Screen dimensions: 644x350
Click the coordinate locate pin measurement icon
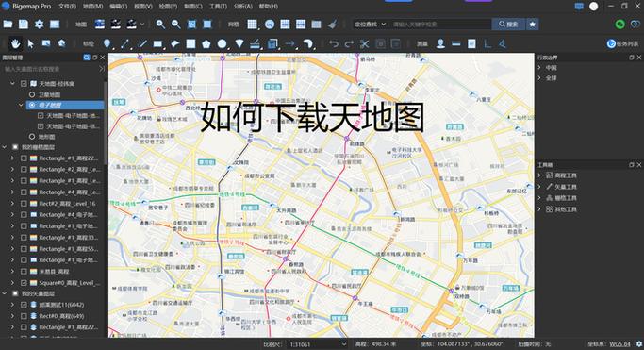point(440,43)
